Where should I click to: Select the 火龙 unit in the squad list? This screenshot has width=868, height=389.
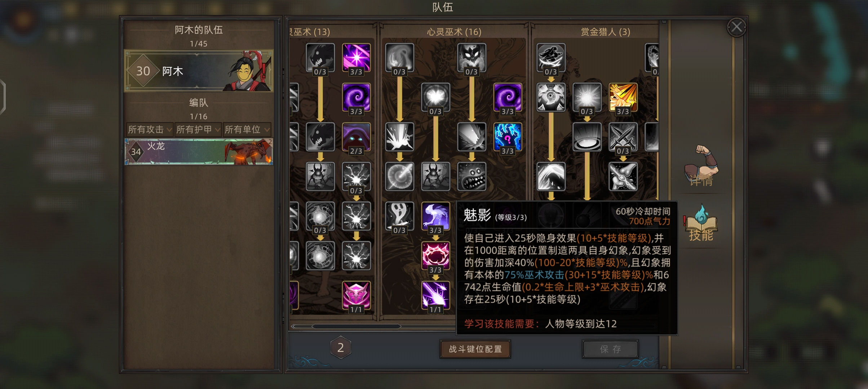199,152
